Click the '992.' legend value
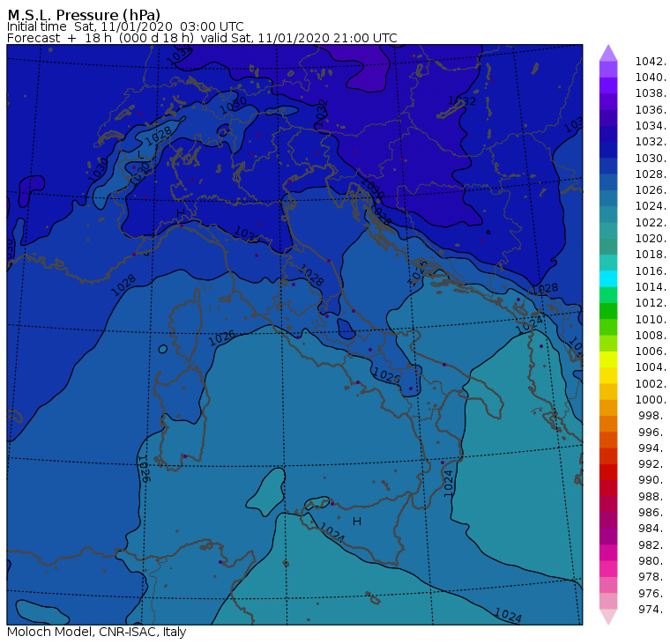Image resolution: width=670 pixels, height=644 pixels. click(652, 463)
